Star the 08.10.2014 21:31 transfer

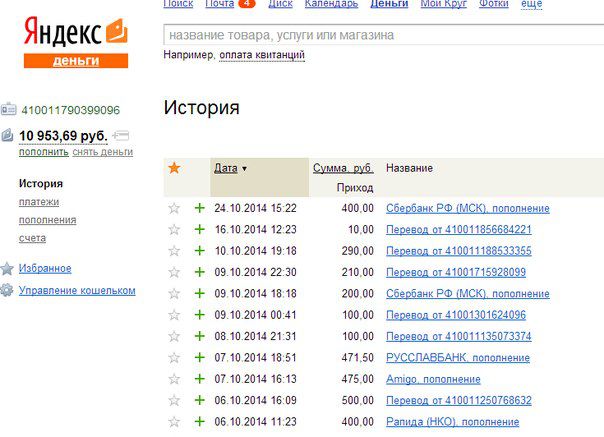174,336
